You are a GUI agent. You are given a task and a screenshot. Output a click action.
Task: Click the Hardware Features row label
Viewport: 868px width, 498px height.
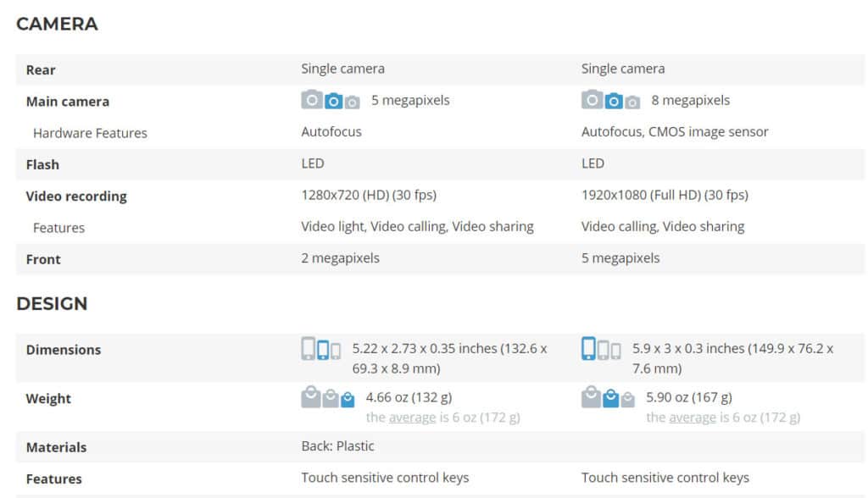pyautogui.click(x=90, y=133)
